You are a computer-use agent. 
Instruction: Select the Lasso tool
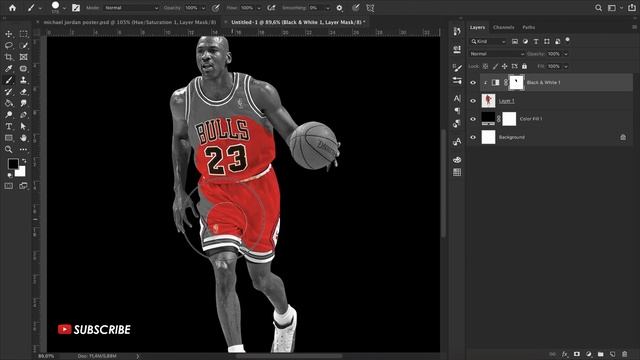(9, 46)
